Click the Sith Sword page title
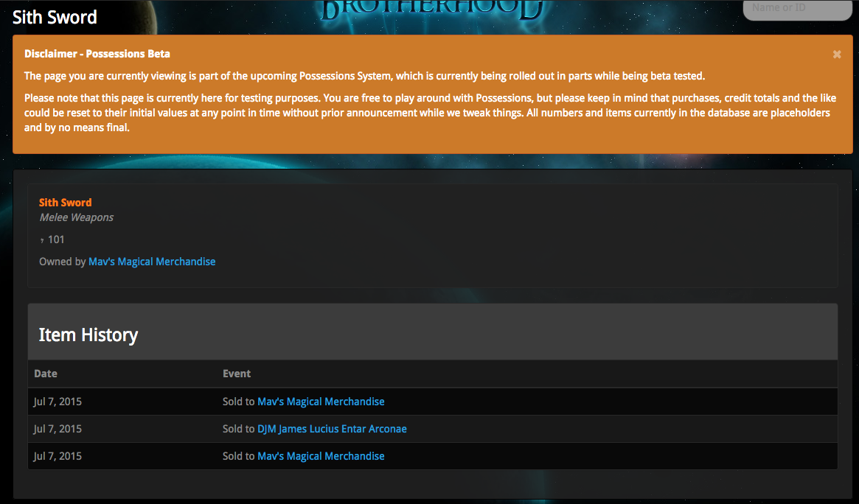Image resolution: width=859 pixels, height=504 pixels. click(x=55, y=17)
